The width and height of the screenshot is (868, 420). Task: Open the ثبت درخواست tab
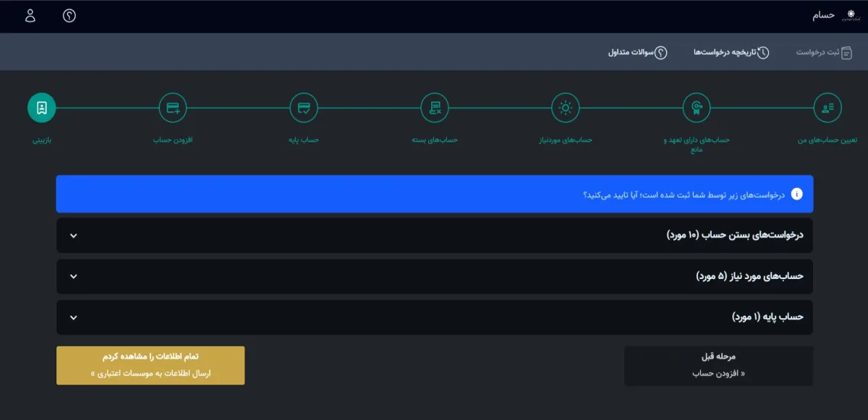pos(825,53)
